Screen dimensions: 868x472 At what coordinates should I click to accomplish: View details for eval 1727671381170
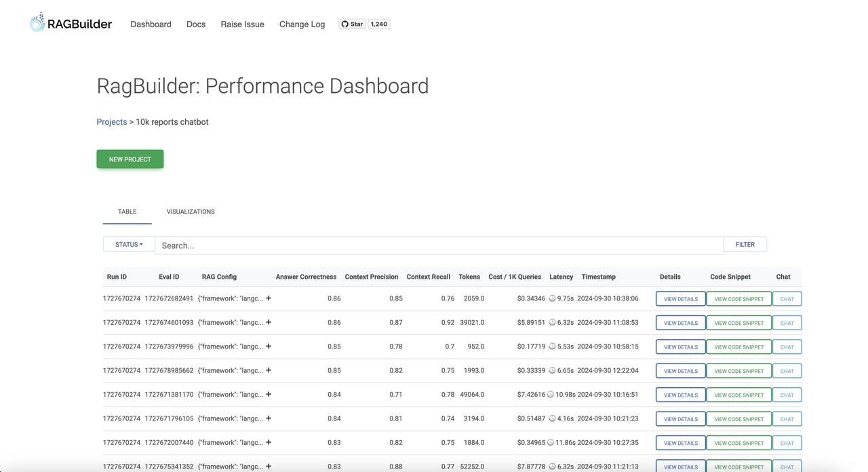[x=681, y=395]
